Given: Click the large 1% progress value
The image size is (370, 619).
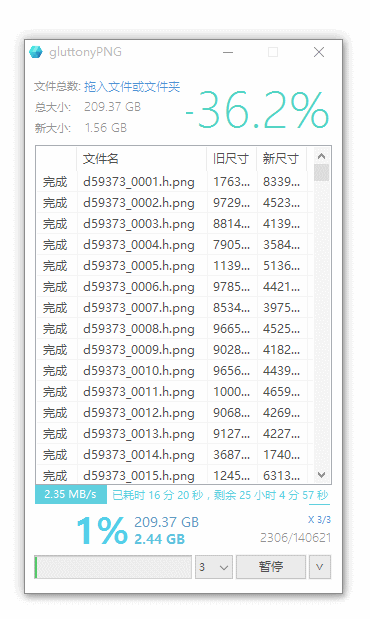Looking at the screenshot, I should 102,531.
